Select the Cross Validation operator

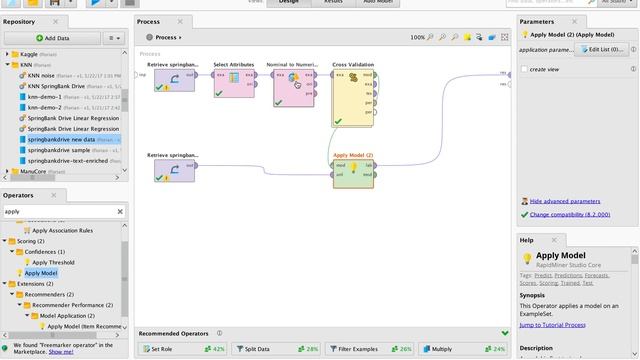[353, 98]
